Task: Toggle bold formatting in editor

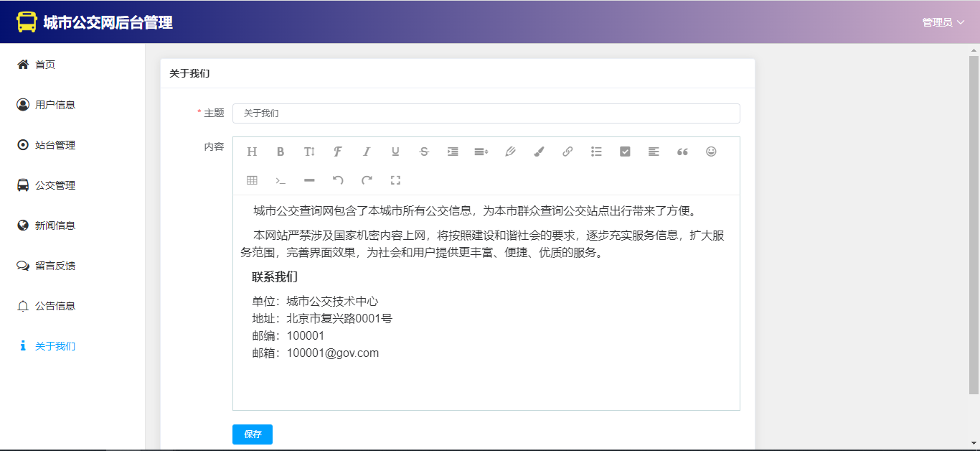Action: [x=281, y=152]
